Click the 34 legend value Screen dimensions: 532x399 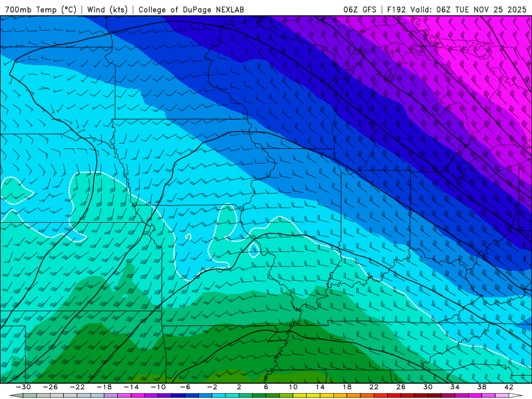coord(455,387)
